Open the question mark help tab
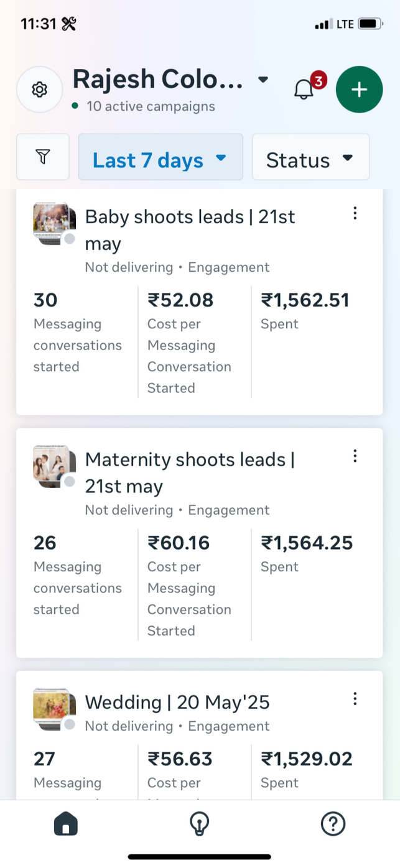The width and height of the screenshot is (400, 868). (333, 824)
